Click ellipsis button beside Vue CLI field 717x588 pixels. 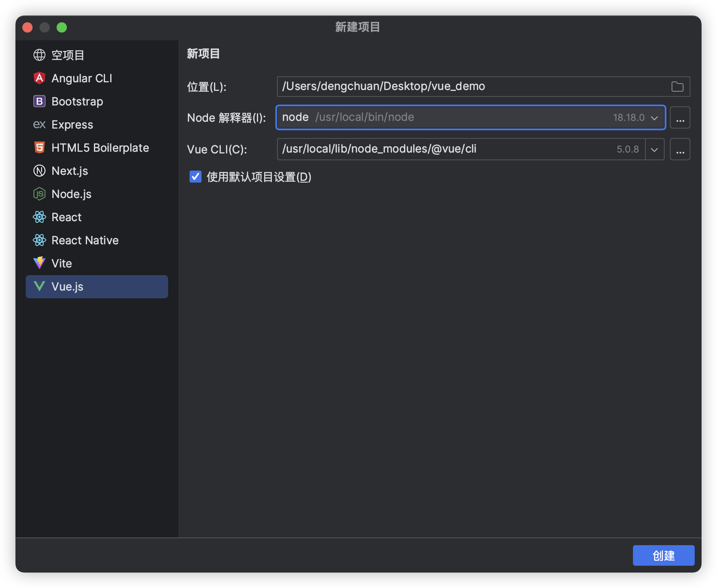[x=680, y=149]
